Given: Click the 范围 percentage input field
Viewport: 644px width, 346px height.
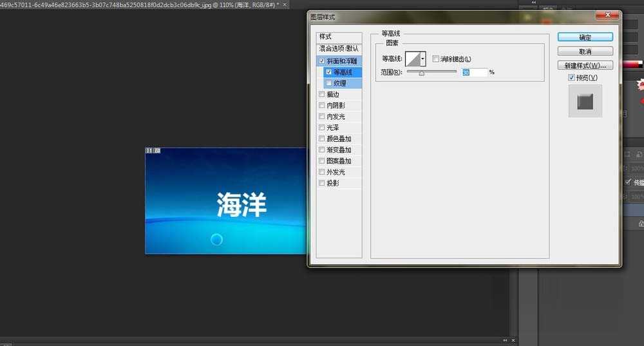Looking at the screenshot, I should pos(473,72).
